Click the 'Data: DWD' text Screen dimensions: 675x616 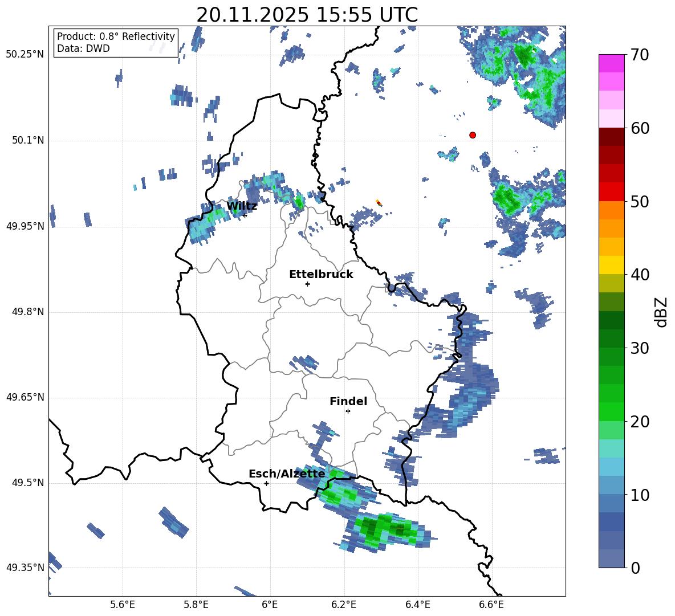point(83,48)
